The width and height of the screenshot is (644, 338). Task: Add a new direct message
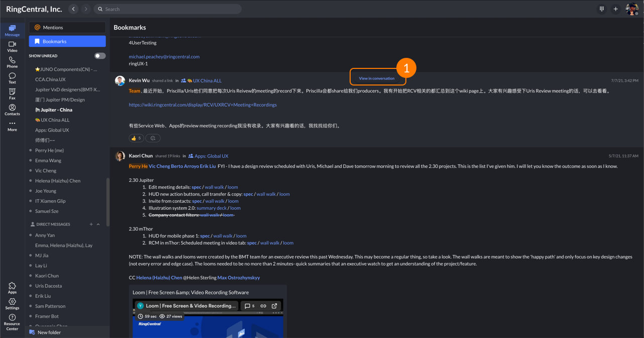click(91, 224)
